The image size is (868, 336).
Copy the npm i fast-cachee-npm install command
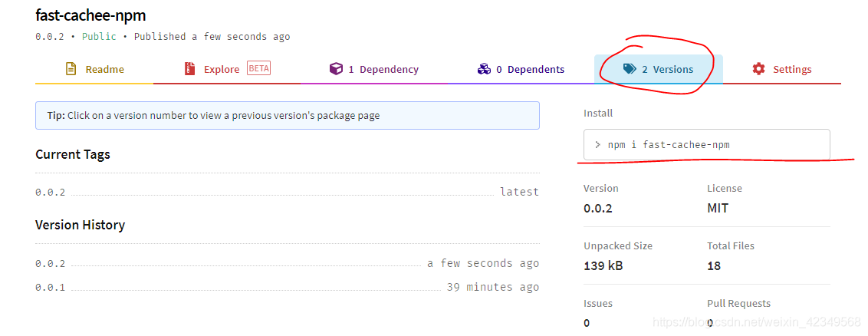[x=706, y=144]
